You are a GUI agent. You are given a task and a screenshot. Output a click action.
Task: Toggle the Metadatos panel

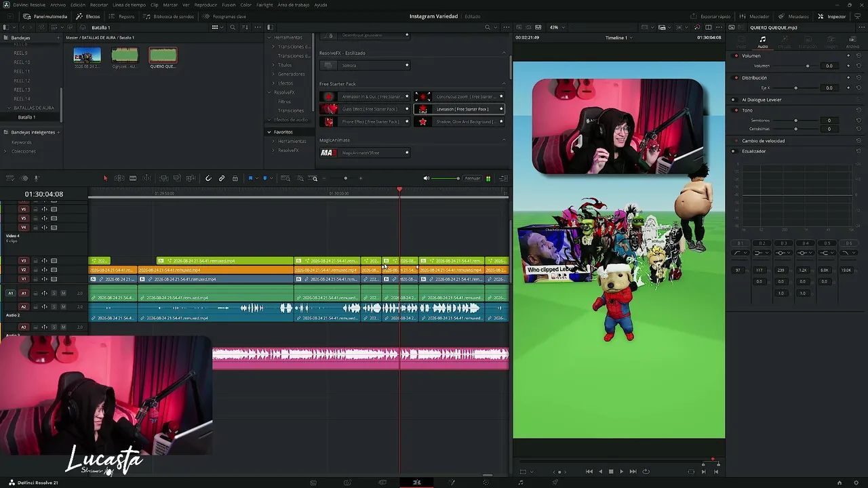[794, 16]
